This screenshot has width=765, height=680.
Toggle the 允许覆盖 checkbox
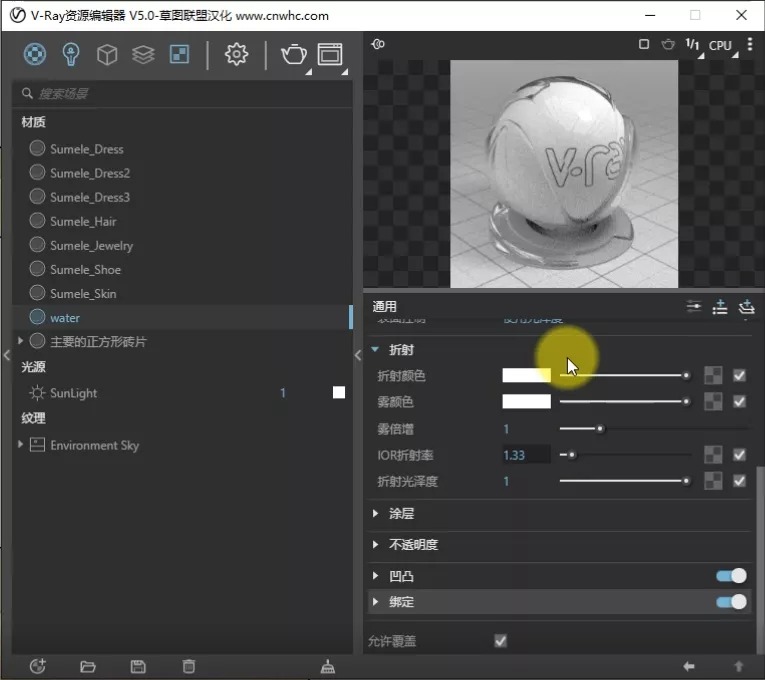pos(501,640)
